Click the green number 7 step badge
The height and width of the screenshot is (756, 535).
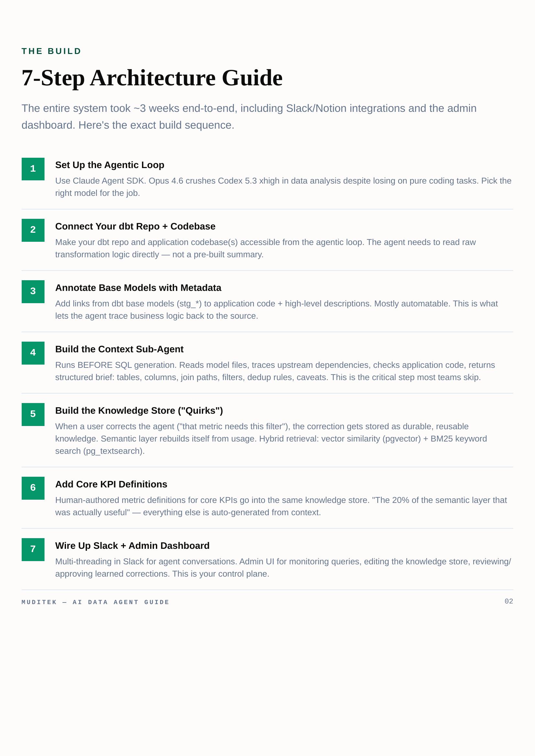(33, 549)
